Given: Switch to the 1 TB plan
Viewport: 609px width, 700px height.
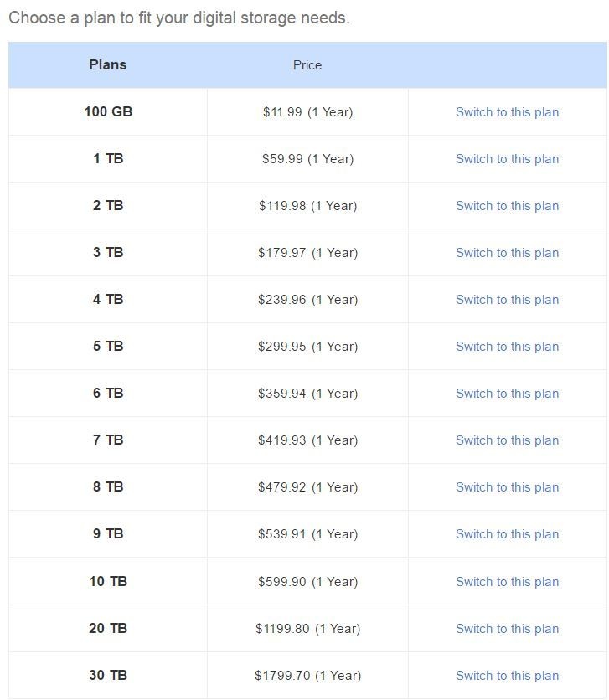Looking at the screenshot, I should [507, 159].
